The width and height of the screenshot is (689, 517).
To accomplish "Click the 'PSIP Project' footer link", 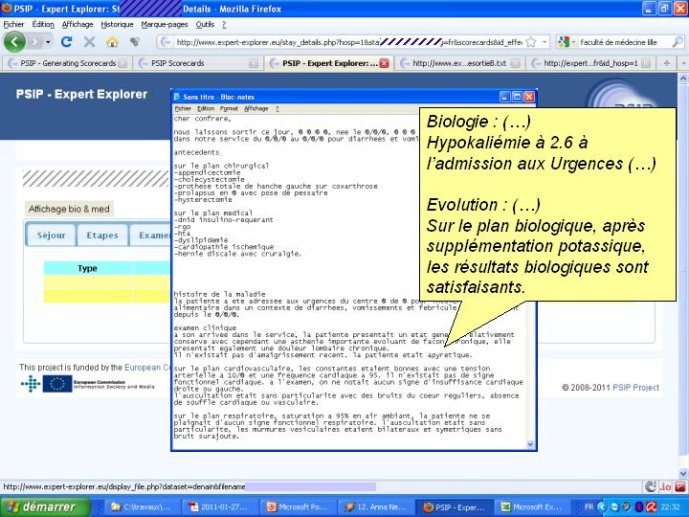I will pyautogui.click(x=636, y=387).
